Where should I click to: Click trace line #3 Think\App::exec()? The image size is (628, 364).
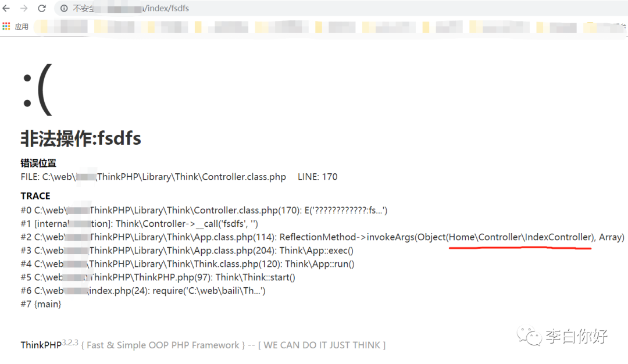[x=187, y=251]
